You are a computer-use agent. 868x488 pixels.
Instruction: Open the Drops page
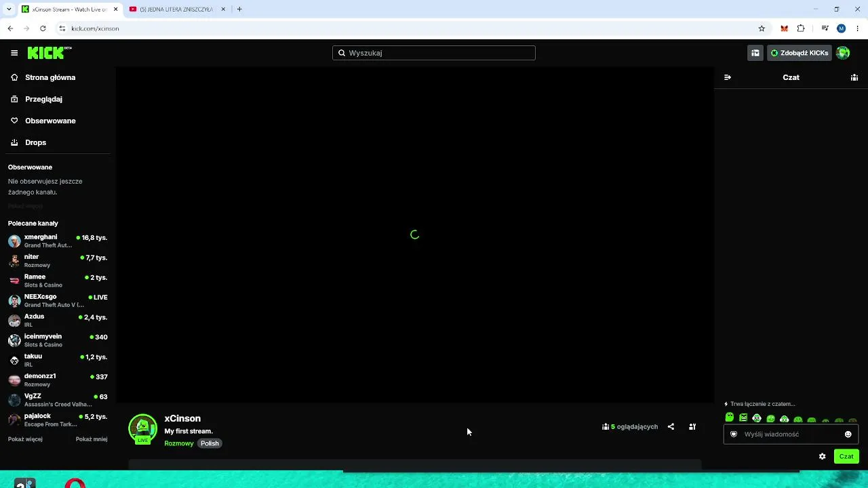(35, 142)
